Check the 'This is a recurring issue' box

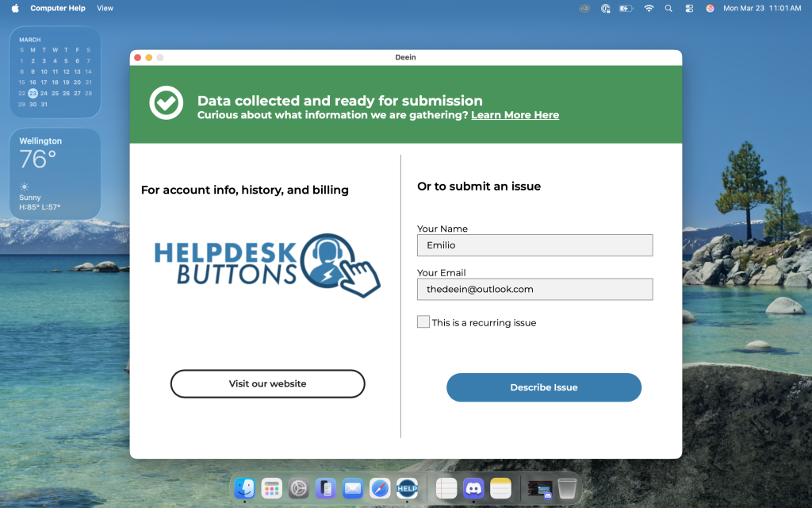tap(423, 322)
